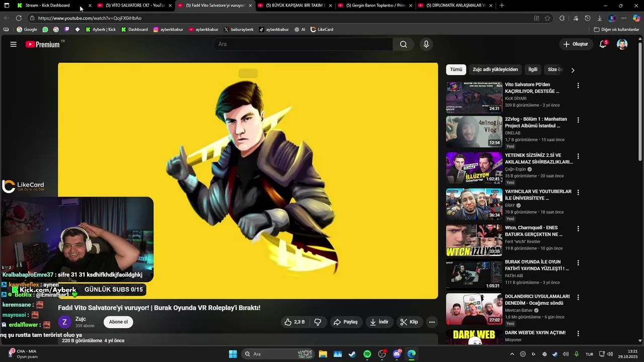Open a new browser tab
Screen dimensions: 644x362
502,5
